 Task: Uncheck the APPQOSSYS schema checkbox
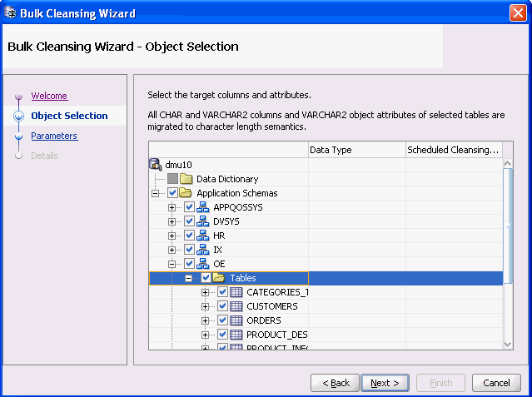[189, 207]
